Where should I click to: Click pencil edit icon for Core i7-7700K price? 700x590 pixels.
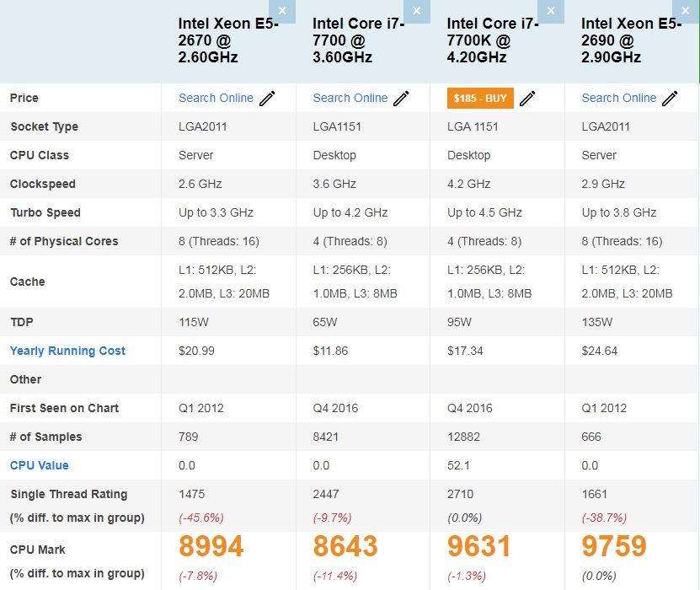coord(527,99)
